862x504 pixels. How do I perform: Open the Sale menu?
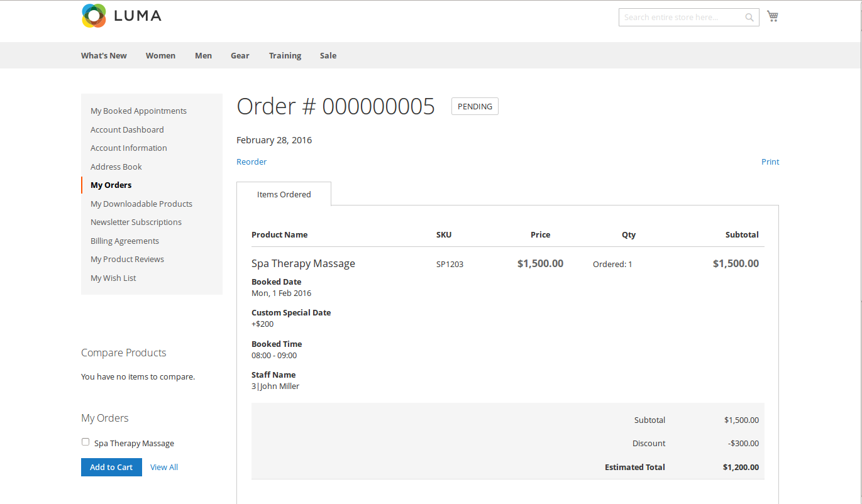(328, 56)
